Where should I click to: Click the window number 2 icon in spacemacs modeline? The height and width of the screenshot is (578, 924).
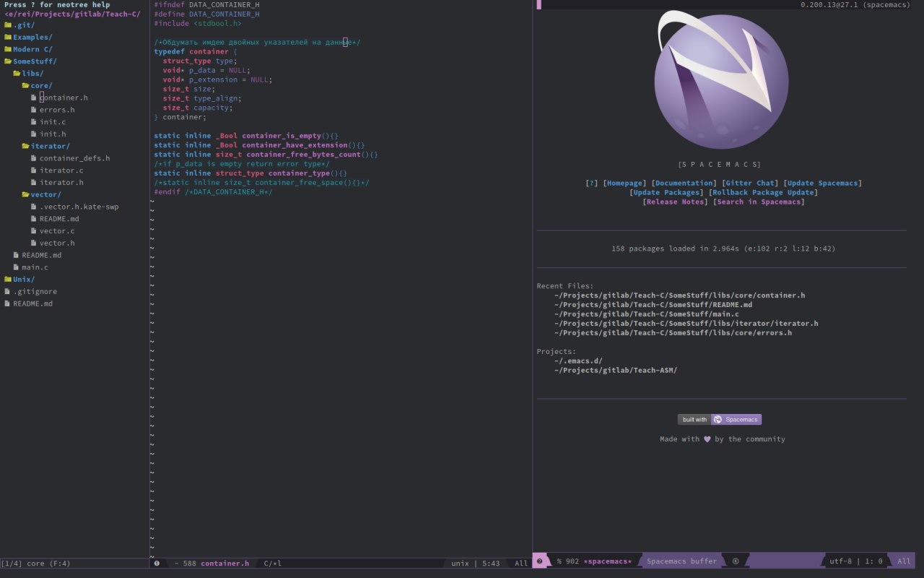click(539, 561)
